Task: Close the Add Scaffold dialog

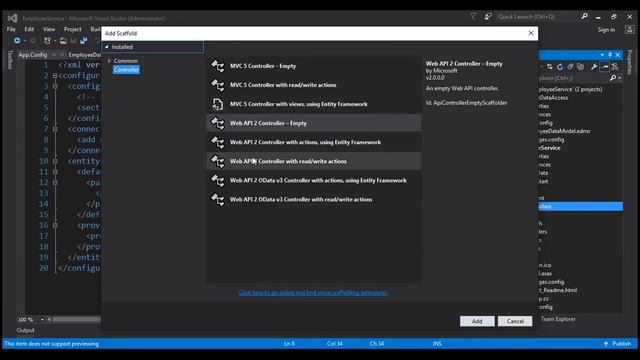Action: (531, 33)
